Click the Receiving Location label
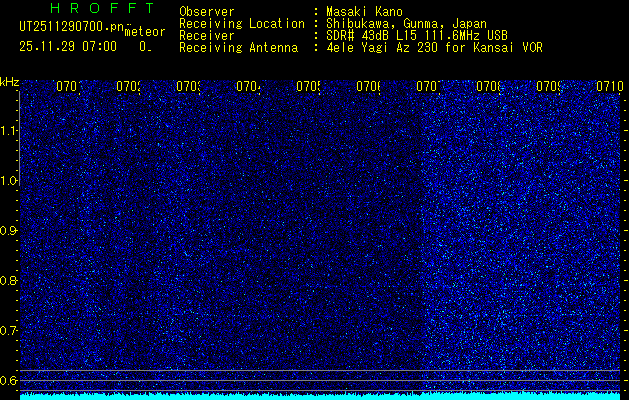The width and height of the screenshot is (629, 400). (x=242, y=24)
